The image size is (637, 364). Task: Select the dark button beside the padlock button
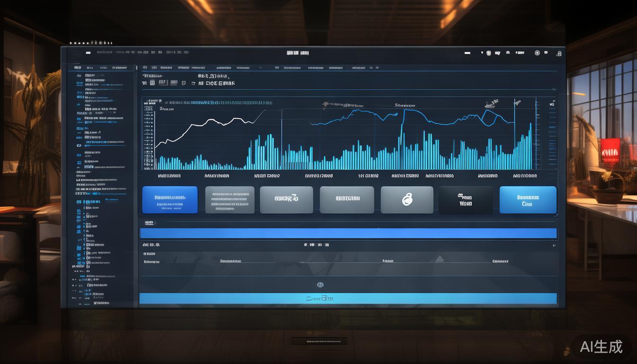coord(465,200)
